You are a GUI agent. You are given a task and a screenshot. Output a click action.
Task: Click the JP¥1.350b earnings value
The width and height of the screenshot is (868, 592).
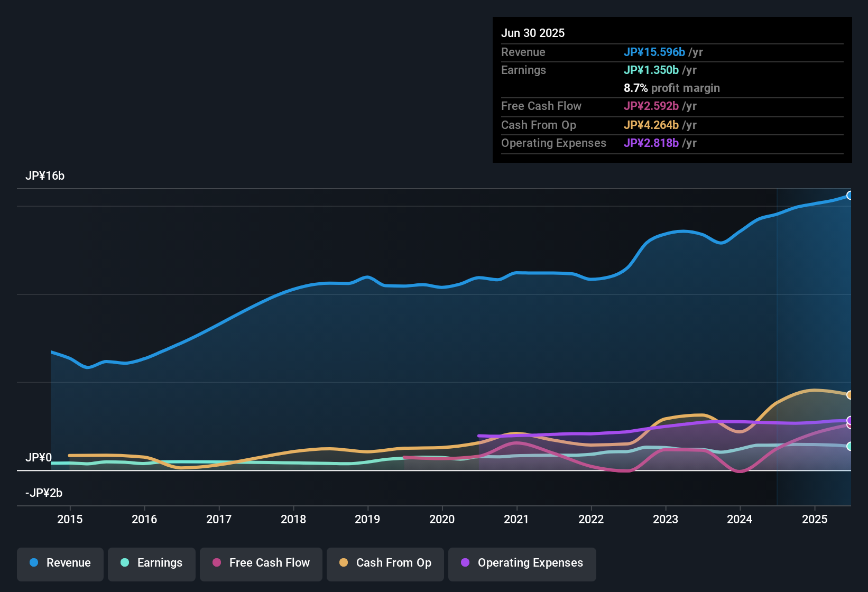(x=651, y=70)
